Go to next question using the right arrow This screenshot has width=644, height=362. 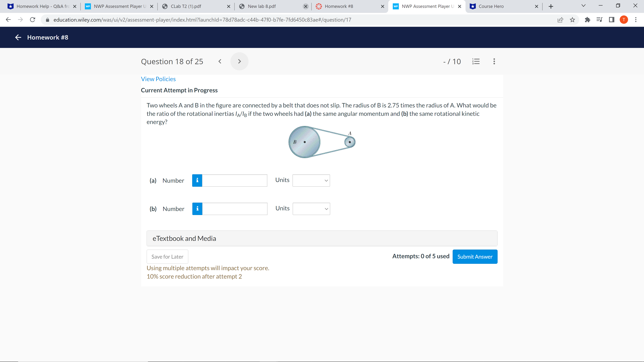(239, 61)
